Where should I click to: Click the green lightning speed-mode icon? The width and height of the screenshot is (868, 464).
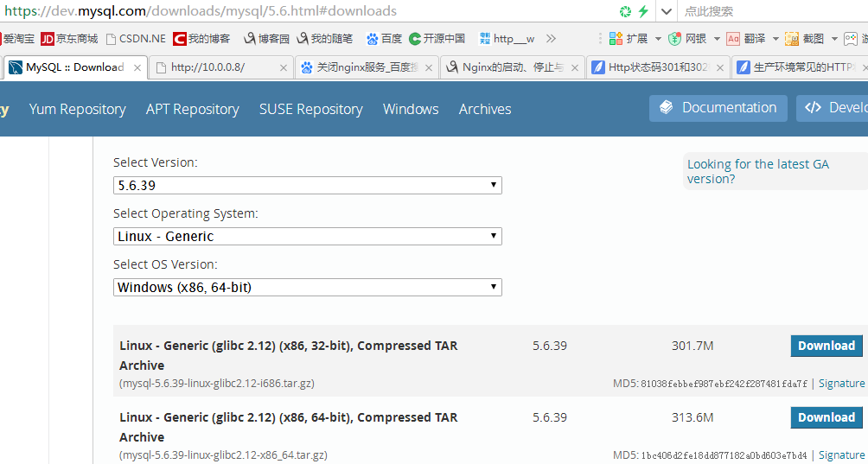[643, 11]
